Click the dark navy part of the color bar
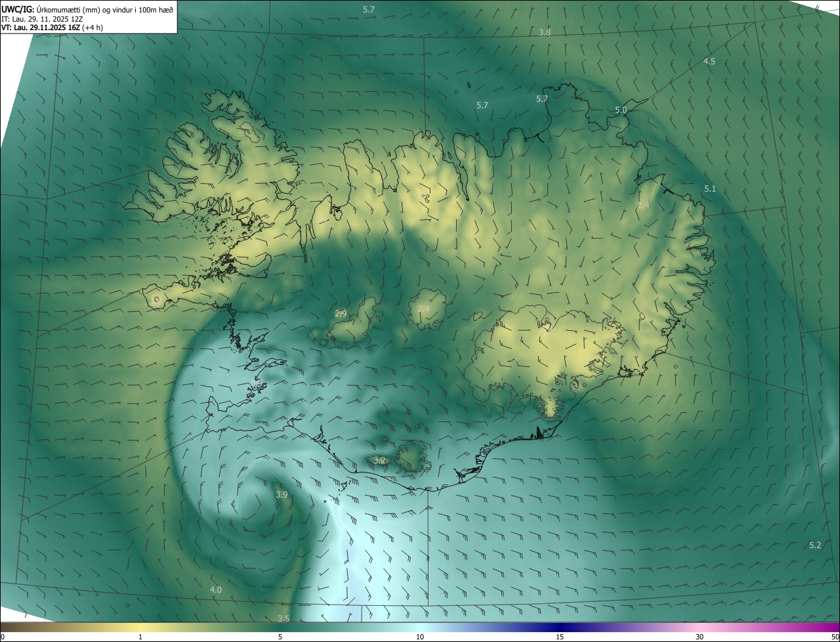This screenshot has width=840, height=642. 560,627
